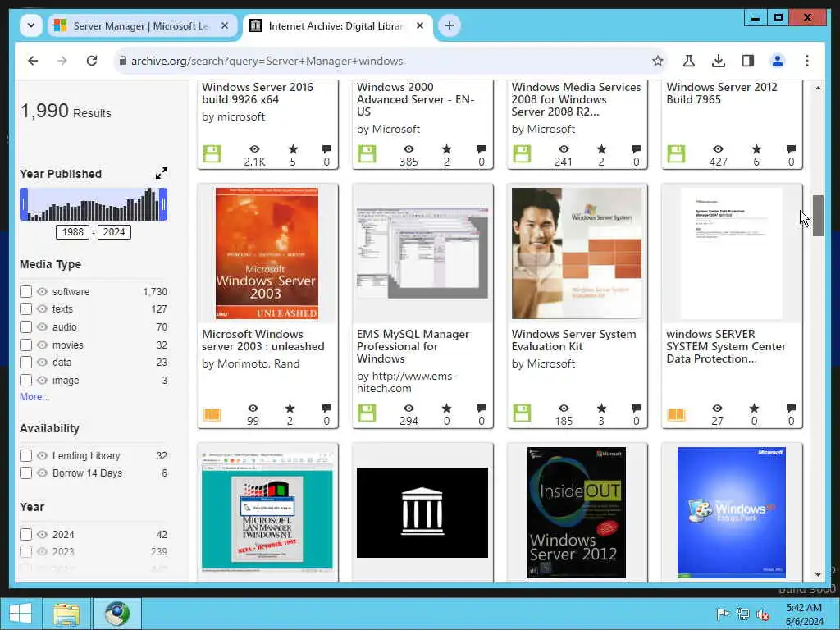Click the site lock icon in address bar
This screenshot has height=630, width=840.
[123, 61]
